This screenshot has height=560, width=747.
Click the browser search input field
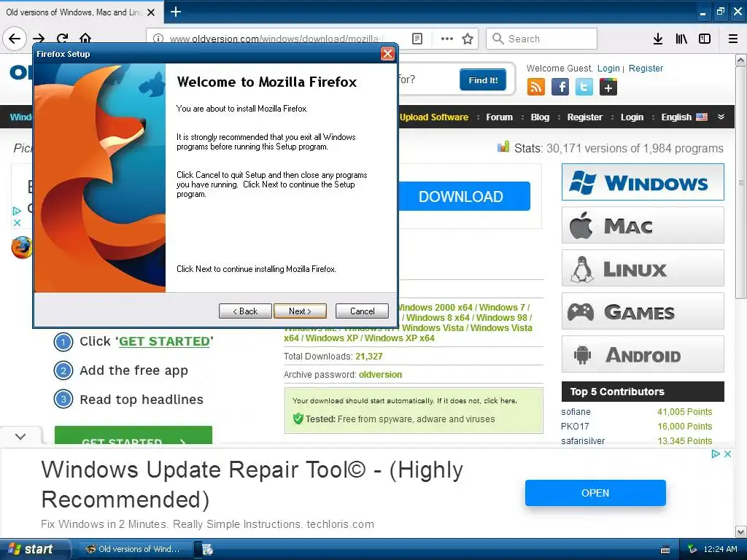(542, 39)
